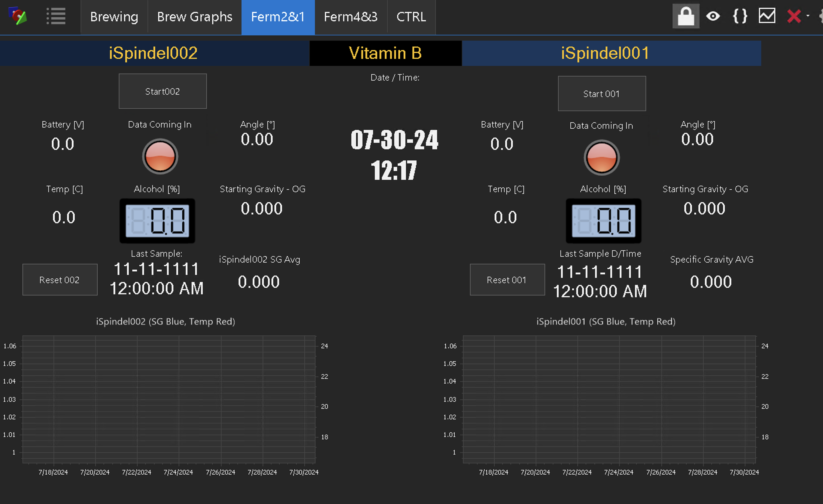Image resolution: width=823 pixels, height=504 pixels.
Task: Click the 12:17 time display
Action: pyautogui.click(x=394, y=170)
